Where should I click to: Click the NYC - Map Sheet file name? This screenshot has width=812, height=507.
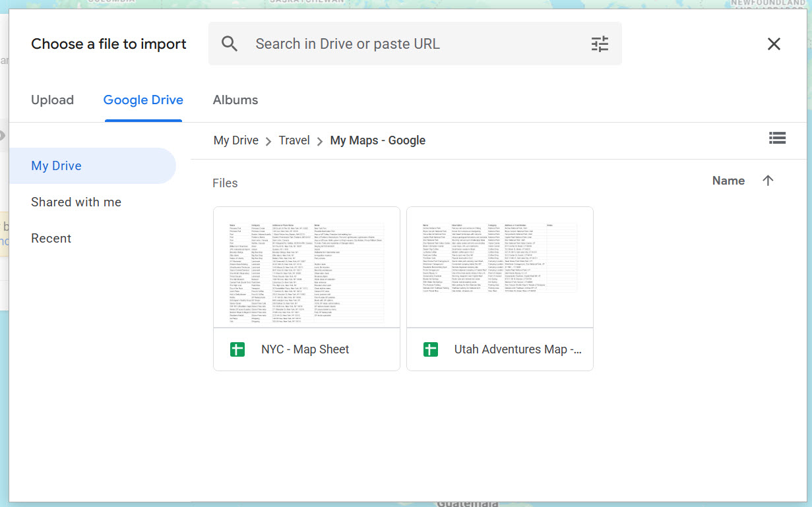pyautogui.click(x=305, y=349)
